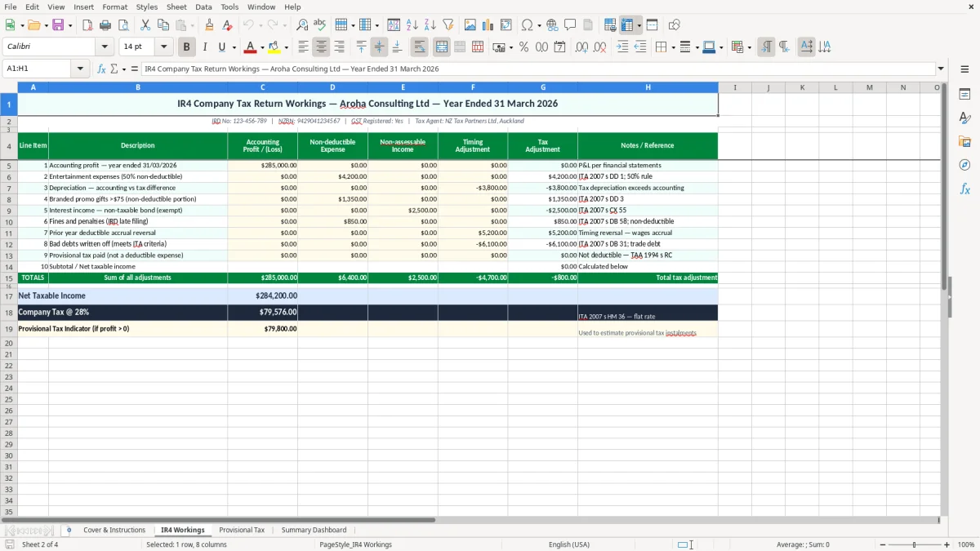Toggle Italic formatting
This screenshot has height=551, width=980.
tap(205, 47)
